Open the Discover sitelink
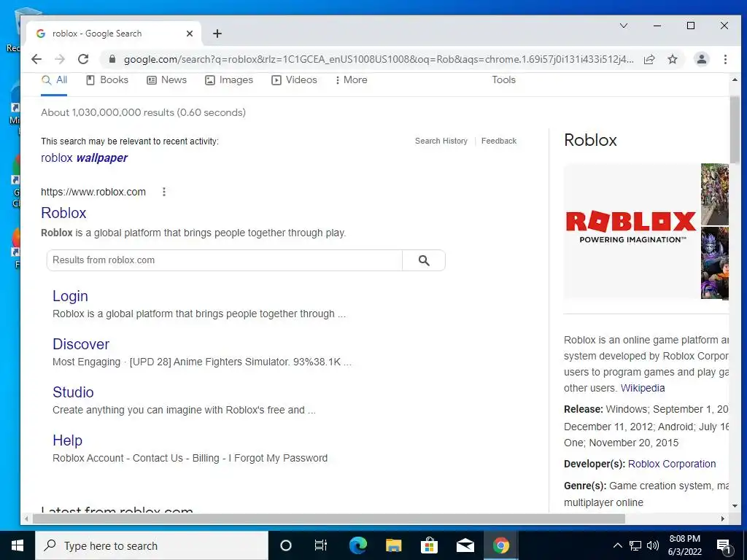747x560 pixels. [x=81, y=344]
